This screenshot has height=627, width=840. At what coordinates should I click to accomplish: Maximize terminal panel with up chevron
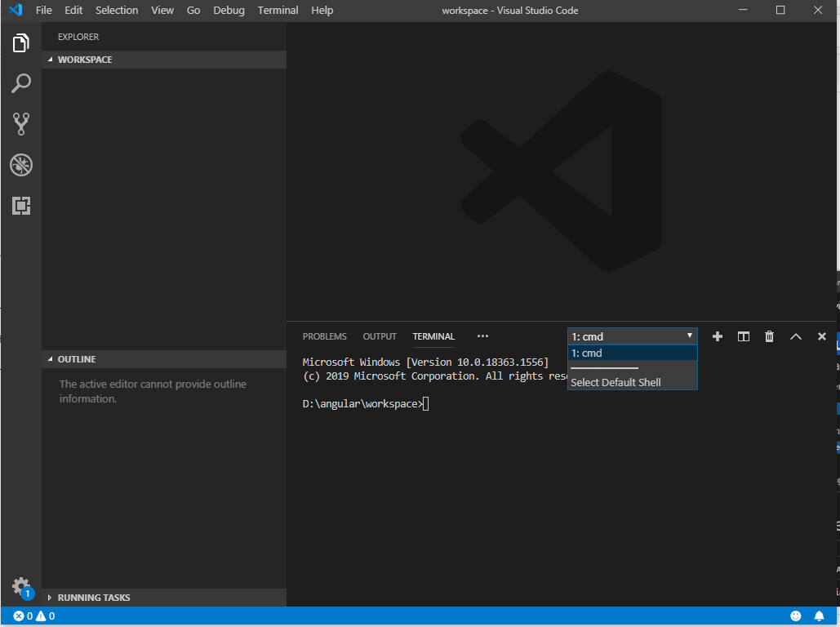(x=796, y=336)
